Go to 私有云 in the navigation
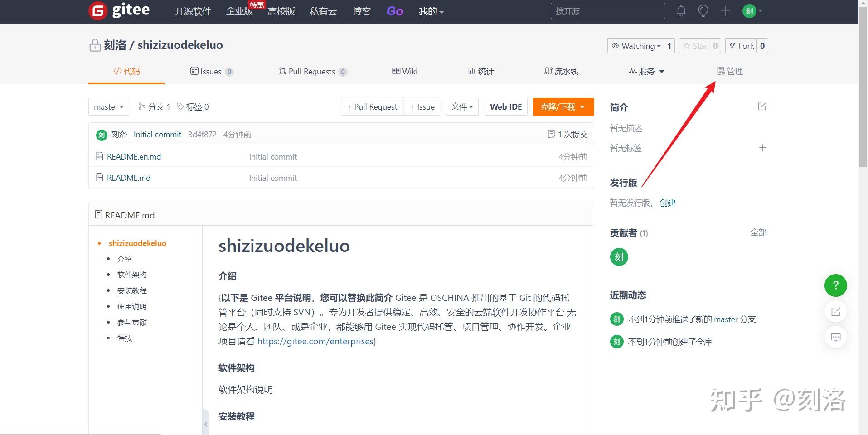Screen dimensions: 868x435 [323, 11]
